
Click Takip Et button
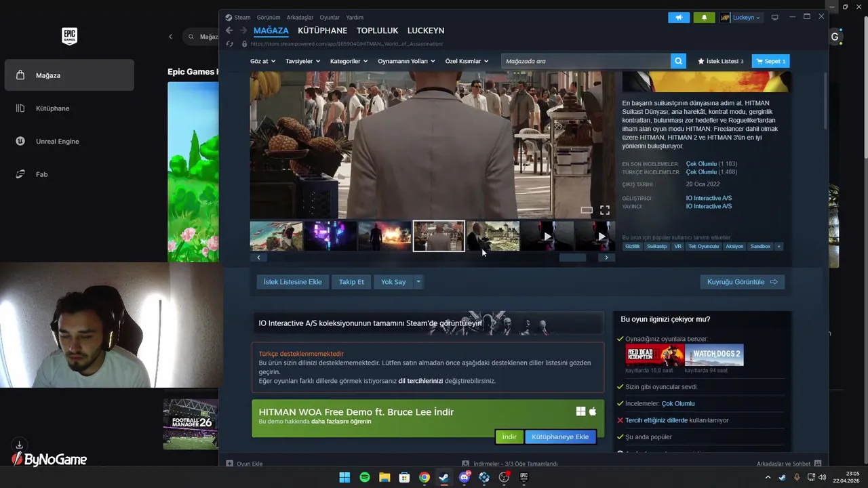351,282
